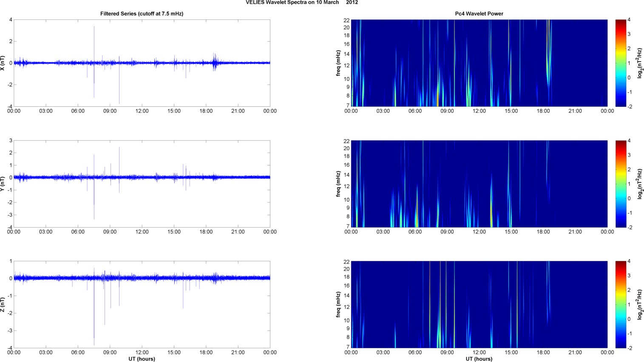
Task: Click the colorbar beside the bottom spectrogram
Action: (621, 305)
